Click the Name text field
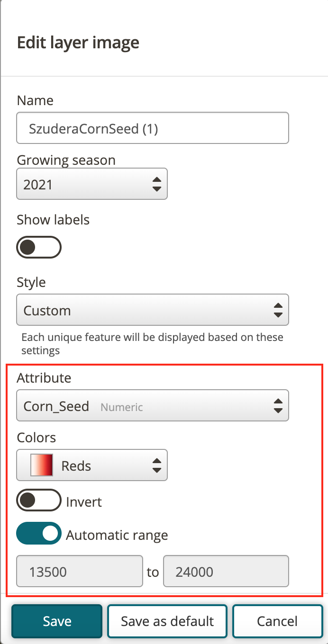The image size is (328, 644). point(153,128)
